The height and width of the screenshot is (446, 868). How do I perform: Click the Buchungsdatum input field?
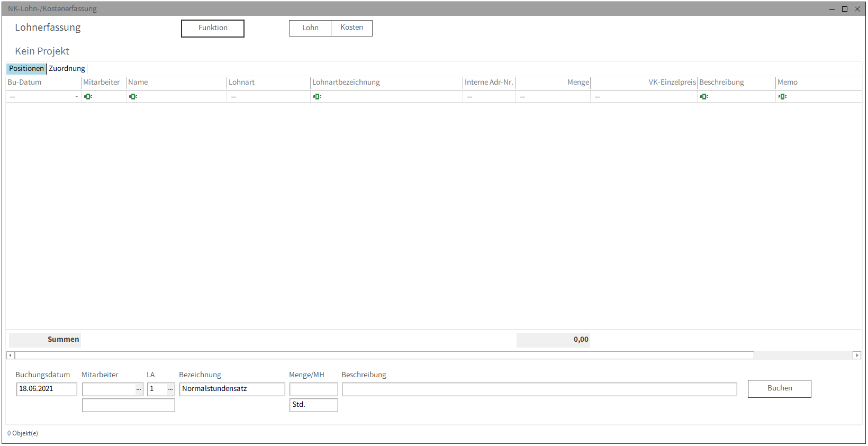pyautogui.click(x=47, y=389)
